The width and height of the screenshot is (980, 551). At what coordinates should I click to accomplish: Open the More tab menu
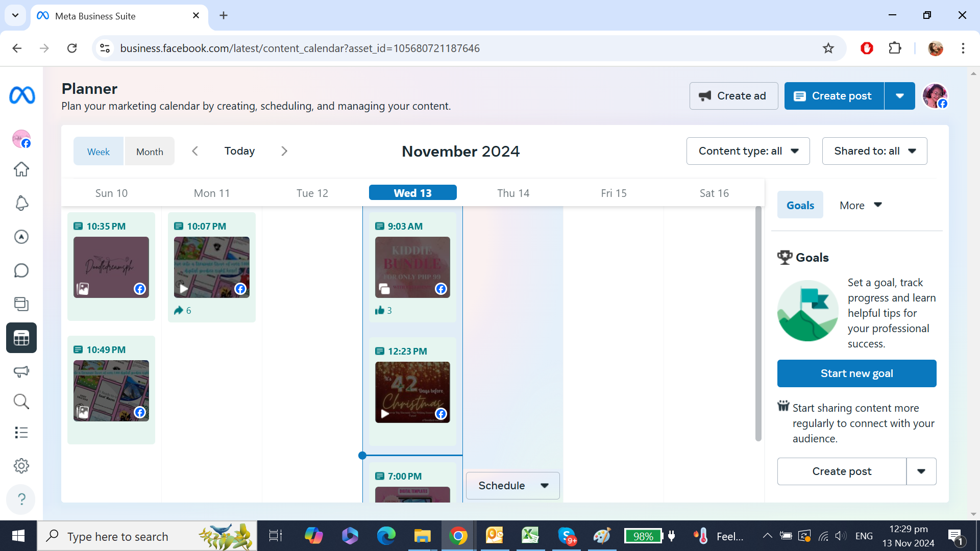tap(861, 205)
